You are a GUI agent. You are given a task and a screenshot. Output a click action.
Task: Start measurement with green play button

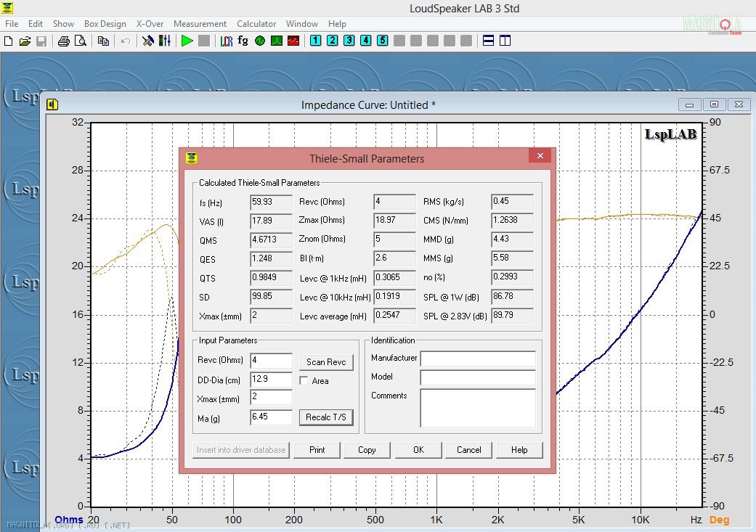pos(187,41)
